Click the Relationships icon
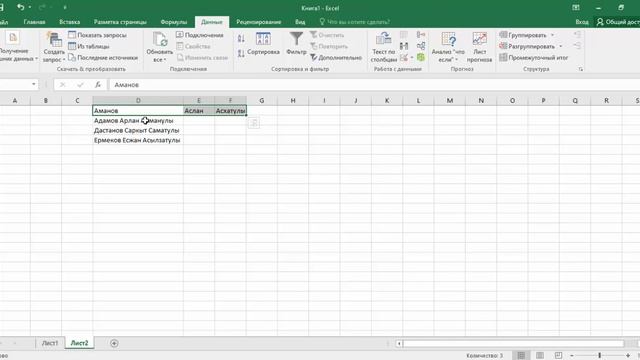 tap(421, 46)
